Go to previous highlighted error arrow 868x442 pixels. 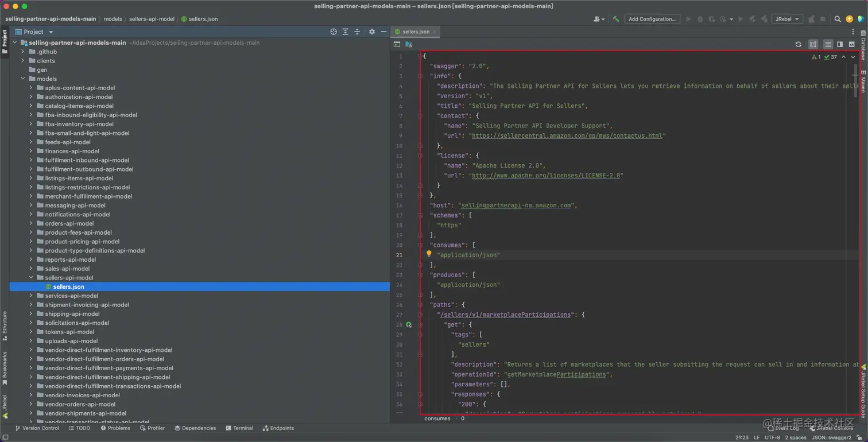(x=843, y=57)
